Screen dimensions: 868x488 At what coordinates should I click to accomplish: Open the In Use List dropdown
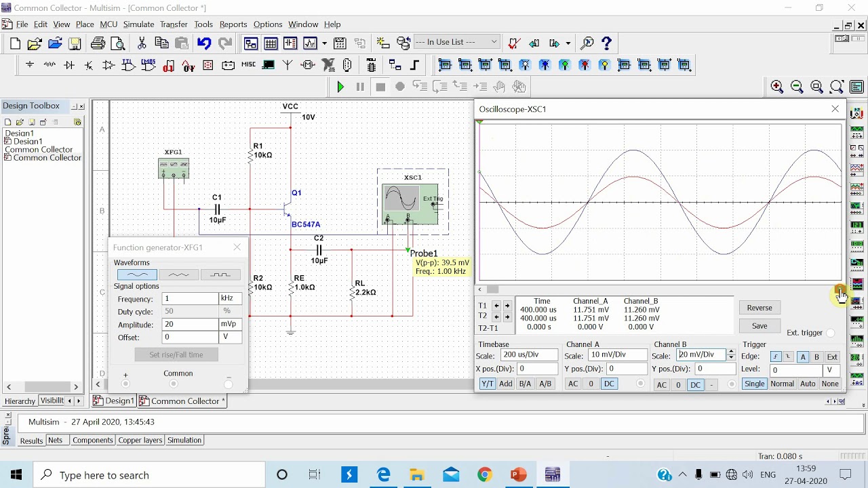tap(494, 42)
